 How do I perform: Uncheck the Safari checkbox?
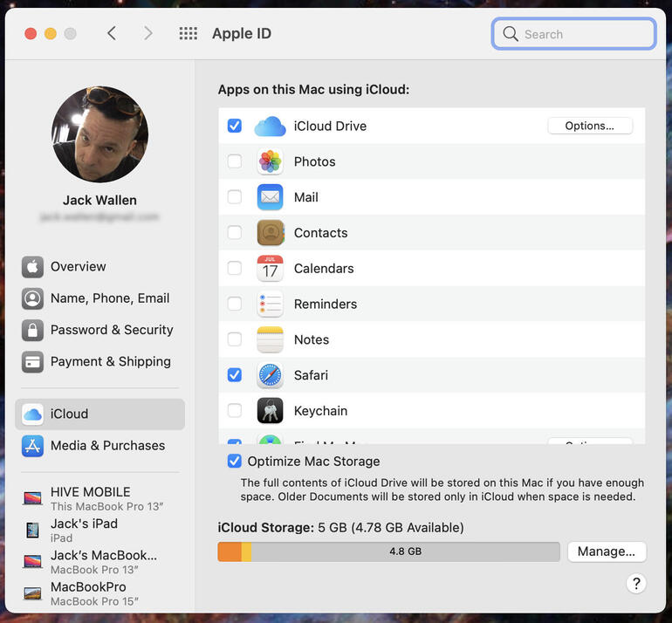(x=235, y=375)
